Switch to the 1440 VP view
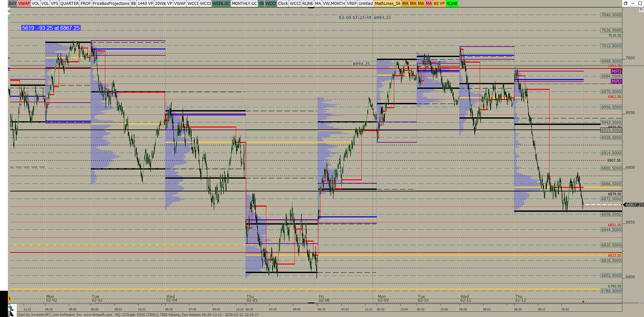Viewport: 644px width, 317px height. coord(145,4)
